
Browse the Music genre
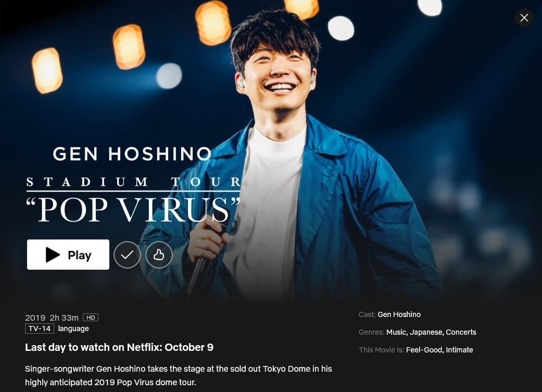tap(396, 332)
